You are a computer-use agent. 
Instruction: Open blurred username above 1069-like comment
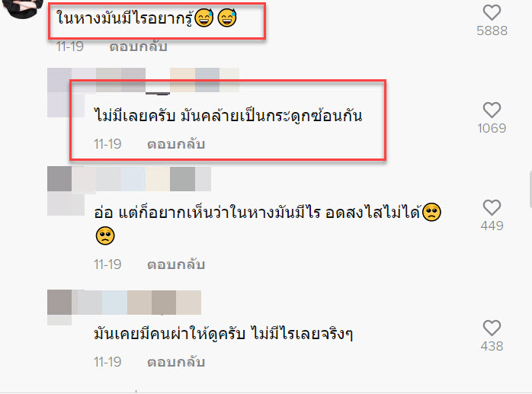click(x=143, y=80)
